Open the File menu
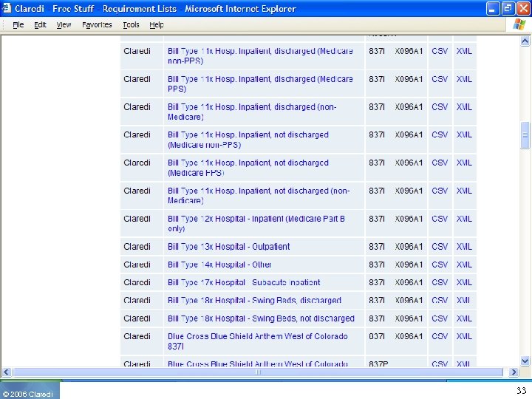Screen dimensions: 532x399 [18, 25]
